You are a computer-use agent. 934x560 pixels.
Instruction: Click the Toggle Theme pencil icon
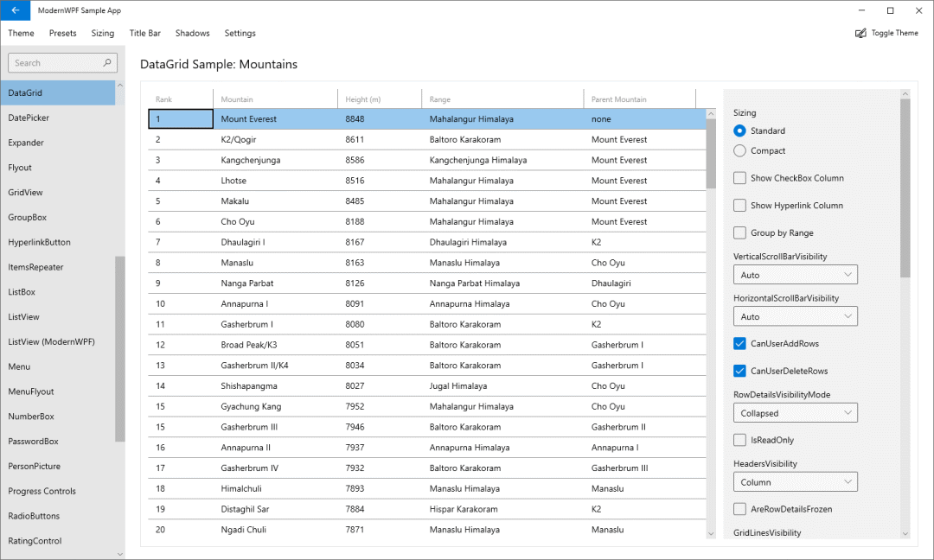coord(860,33)
